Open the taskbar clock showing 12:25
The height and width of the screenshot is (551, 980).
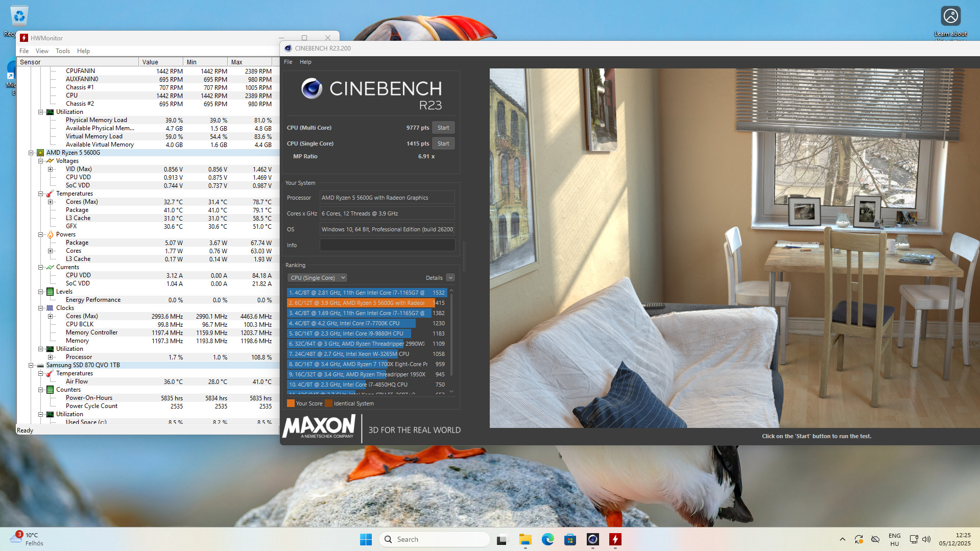coord(954,539)
